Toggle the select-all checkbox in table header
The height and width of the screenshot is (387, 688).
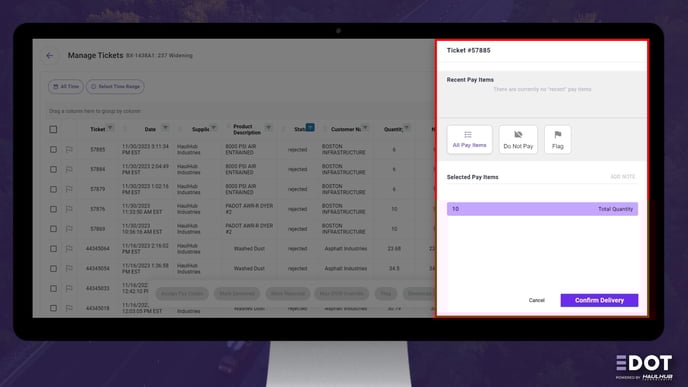click(53, 129)
